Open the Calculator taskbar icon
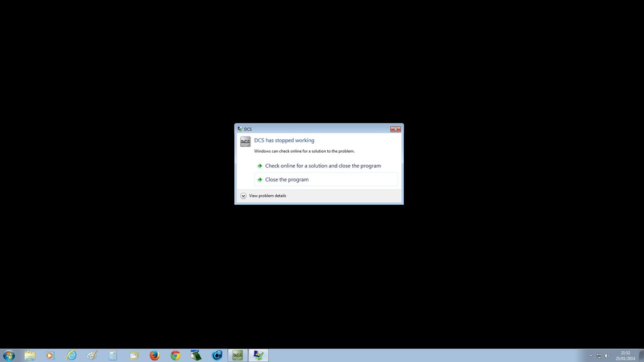 113,356
